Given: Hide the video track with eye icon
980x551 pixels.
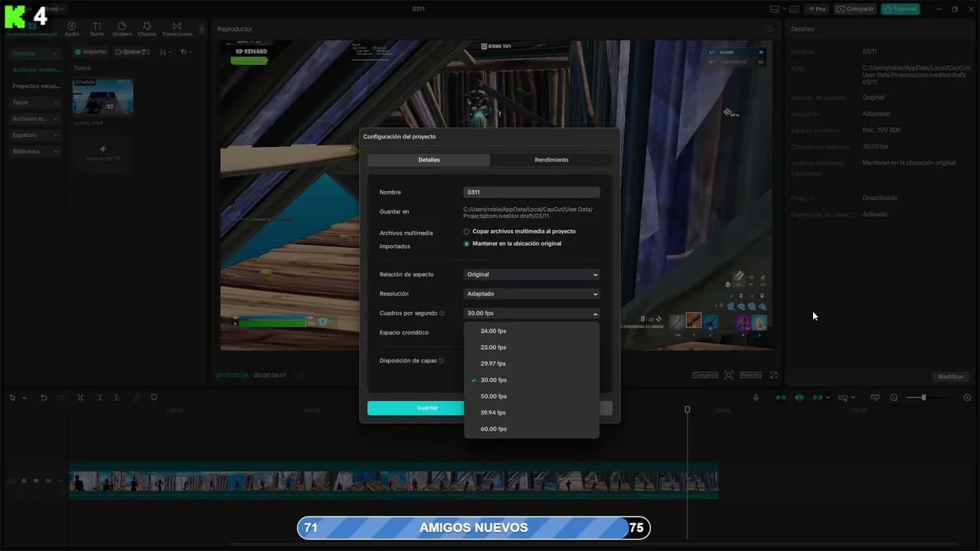Looking at the screenshot, I should [36, 481].
